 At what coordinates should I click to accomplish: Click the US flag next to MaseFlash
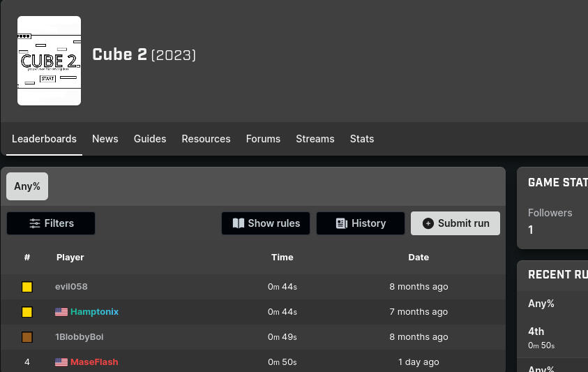click(61, 362)
